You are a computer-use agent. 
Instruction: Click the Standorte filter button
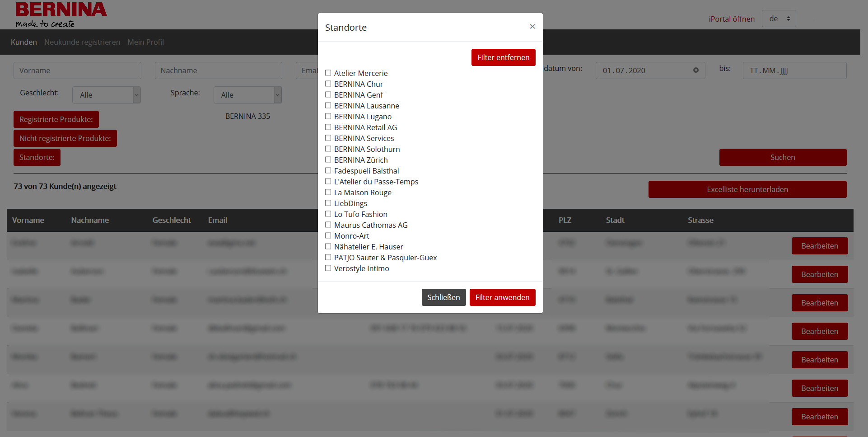37,157
